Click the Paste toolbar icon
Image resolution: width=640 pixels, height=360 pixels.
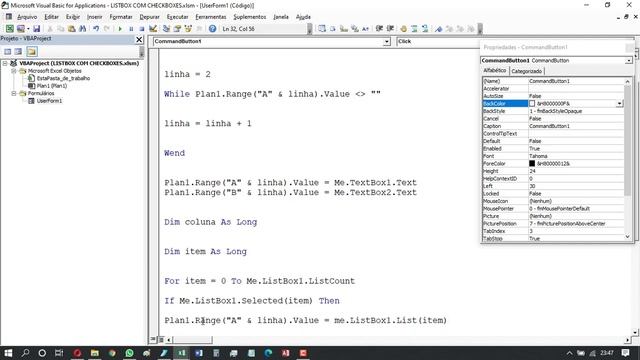(x=71, y=29)
